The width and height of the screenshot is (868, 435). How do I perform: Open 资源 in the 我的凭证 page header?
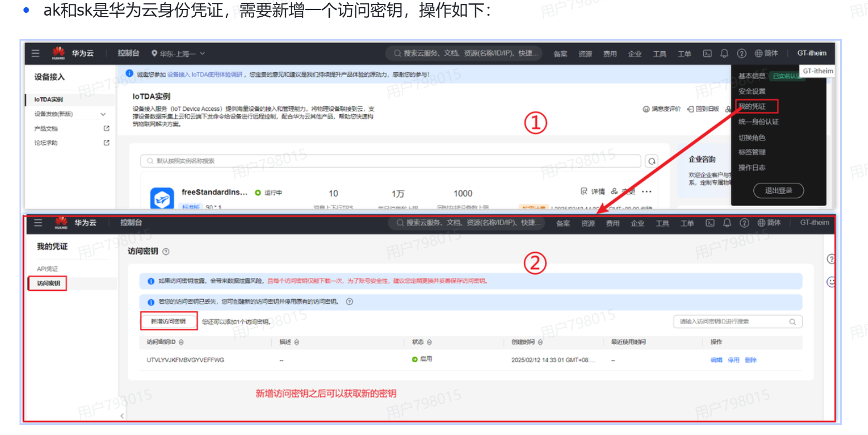pyautogui.click(x=588, y=223)
